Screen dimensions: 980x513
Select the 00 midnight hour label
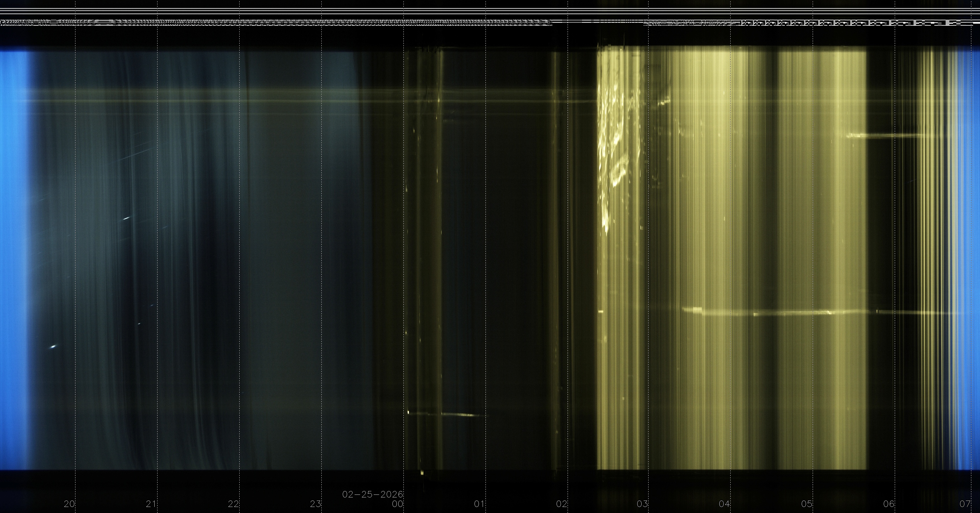(x=397, y=504)
